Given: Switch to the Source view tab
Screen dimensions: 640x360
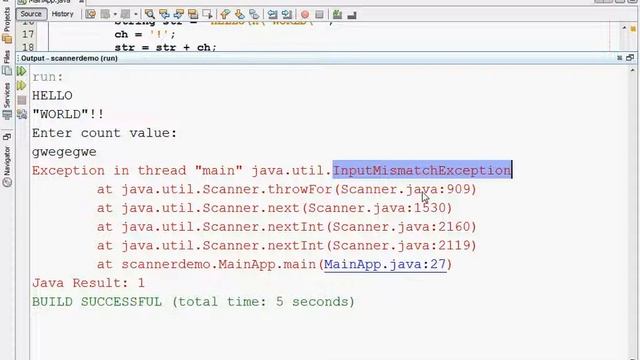Looking at the screenshot, I should click(31, 14).
